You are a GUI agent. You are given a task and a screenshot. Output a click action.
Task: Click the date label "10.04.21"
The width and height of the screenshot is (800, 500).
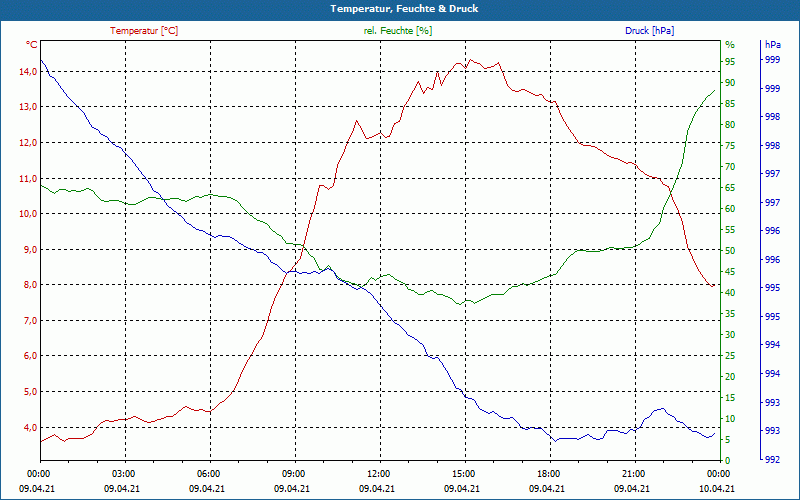pyautogui.click(x=717, y=488)
